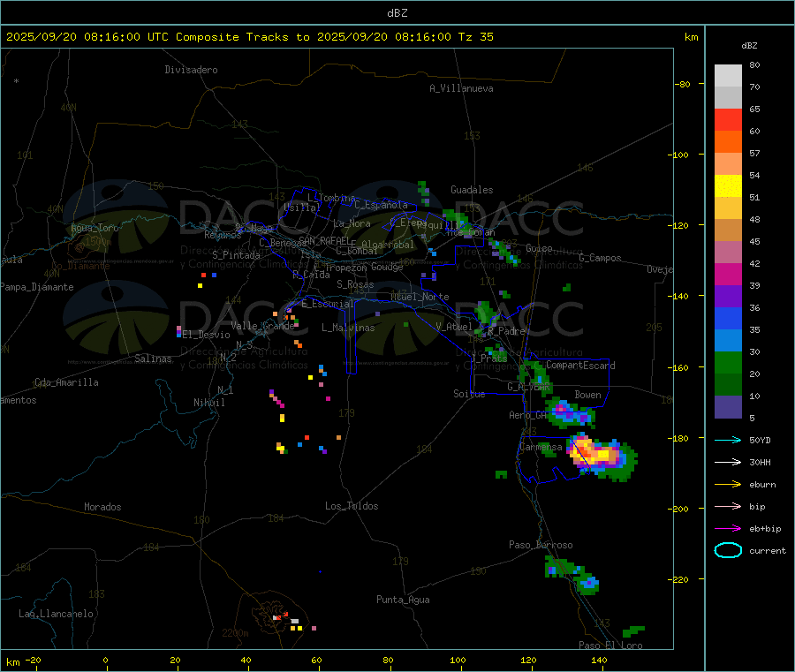Click the Soitue map label
This screenshot has width=795, height=672.
click(469, 393)
